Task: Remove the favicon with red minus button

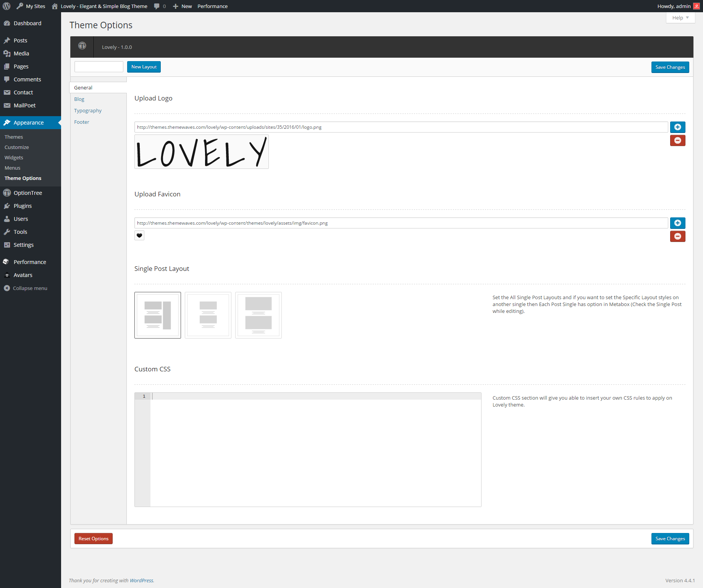Action: pyautogui.click(x=677, y=236)
